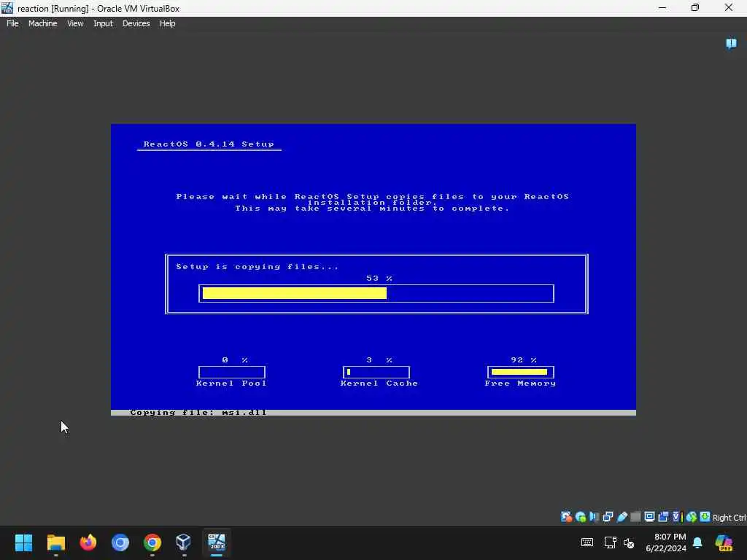Launch File Explorer from the taskbar
The height and width of the screenshot is (560, 747).
pos(55,542)
